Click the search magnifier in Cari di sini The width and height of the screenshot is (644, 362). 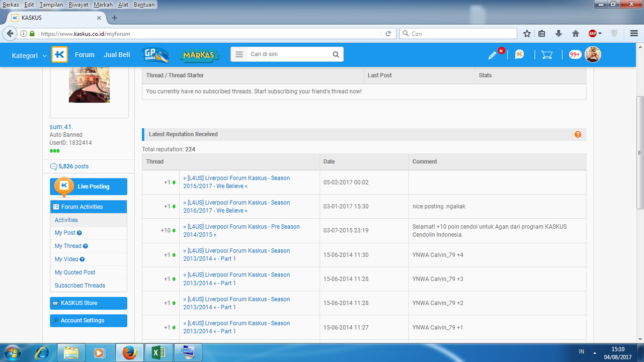pos(336,55)
